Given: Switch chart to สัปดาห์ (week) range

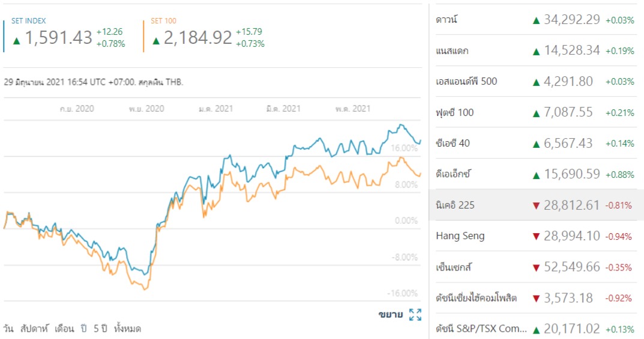Looking at the screenshot, I should pyautogui.click(x=34, y=329).
